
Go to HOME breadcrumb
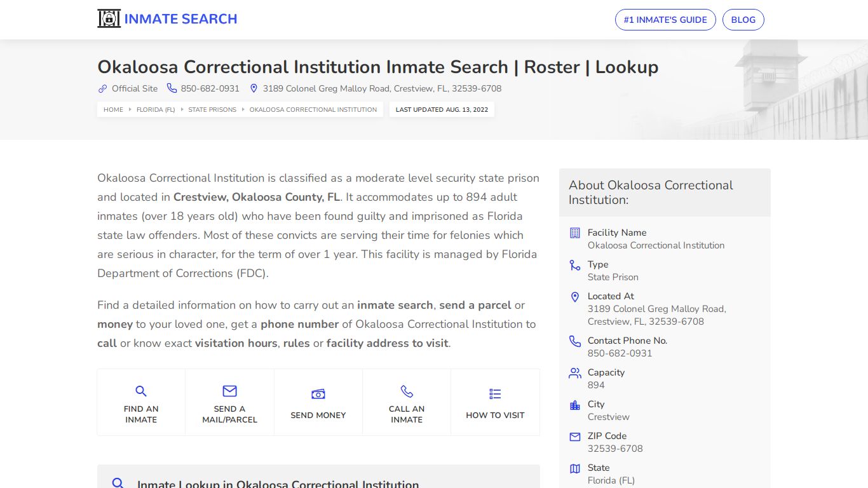point(113,109)
